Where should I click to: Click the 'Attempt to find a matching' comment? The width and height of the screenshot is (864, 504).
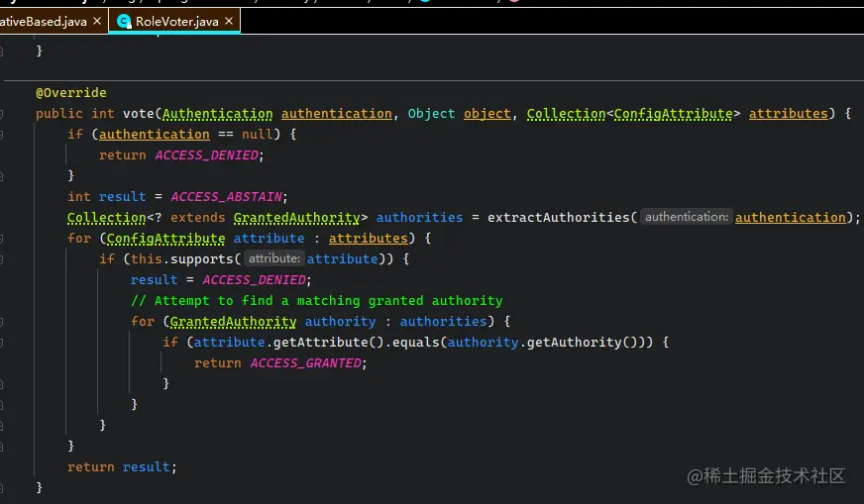pyautogui.click(x=317, y=301)
